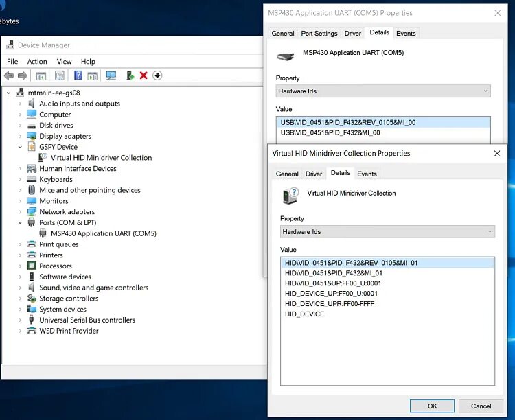Switch to General tab in Virtual HID Properties

tap(287, 174)
